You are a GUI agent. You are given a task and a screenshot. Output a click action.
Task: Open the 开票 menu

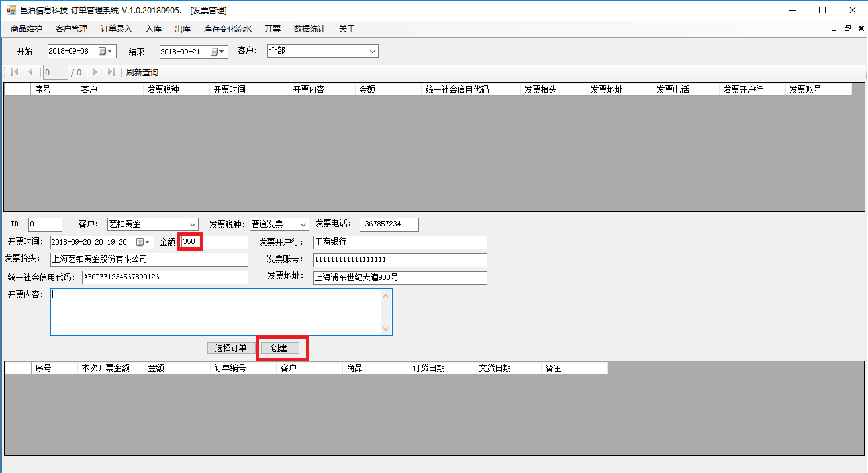(x=273, y=28)
